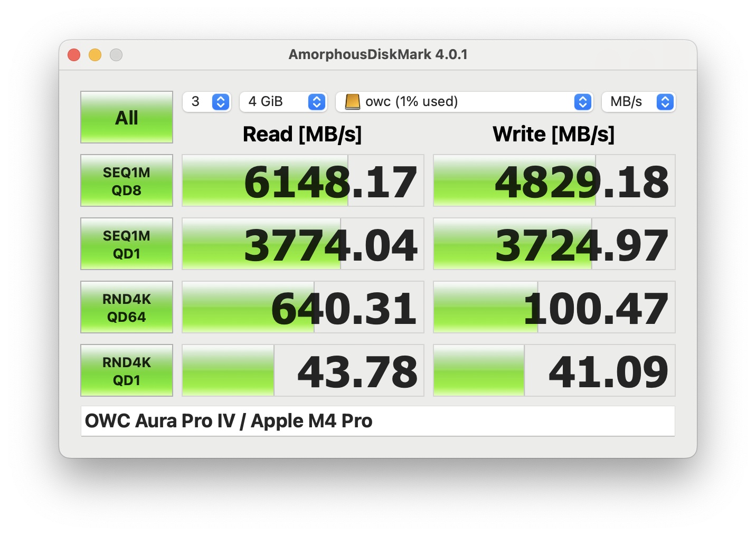This screenshot has height=536, width=756.
Task: Run the RND4K QD1 test
Action: pyautogui.click(x=127, y=370)
